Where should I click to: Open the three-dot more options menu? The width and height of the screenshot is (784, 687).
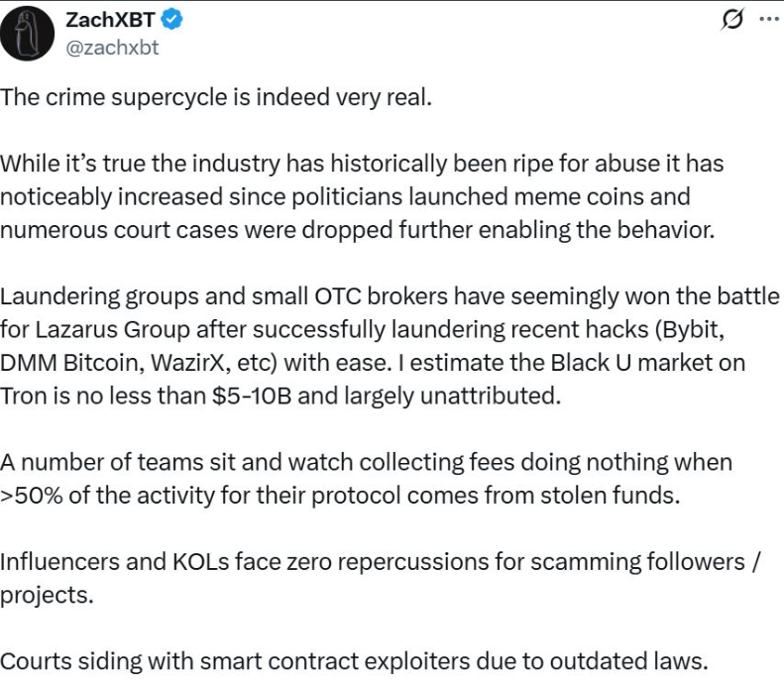[768, 20]
